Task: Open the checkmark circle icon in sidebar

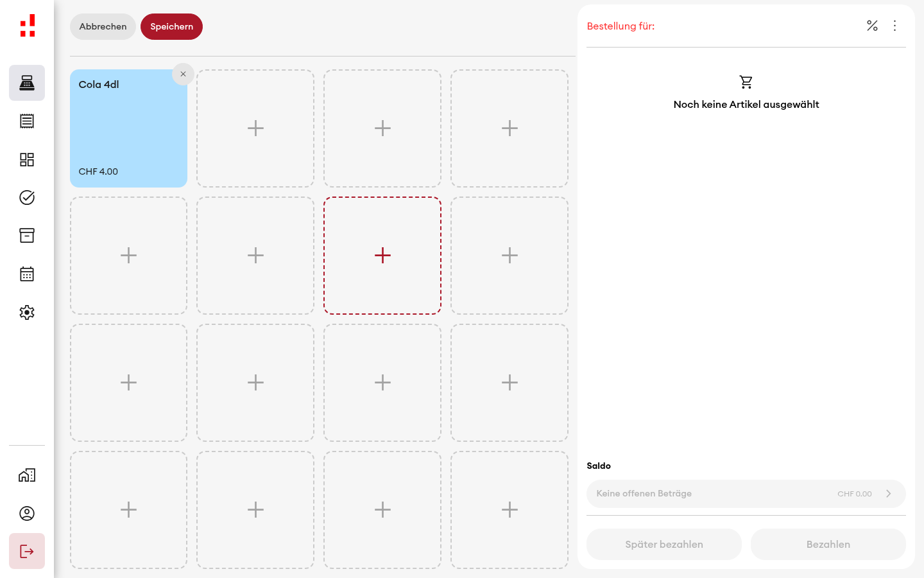Action: tap(27, 197)
